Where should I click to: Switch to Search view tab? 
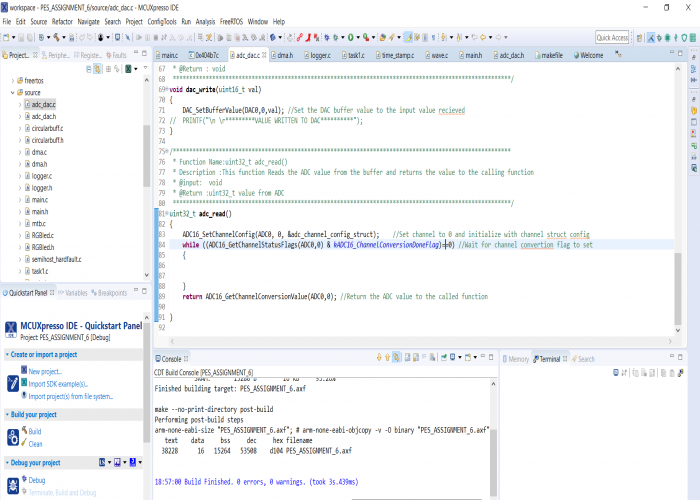583,359
